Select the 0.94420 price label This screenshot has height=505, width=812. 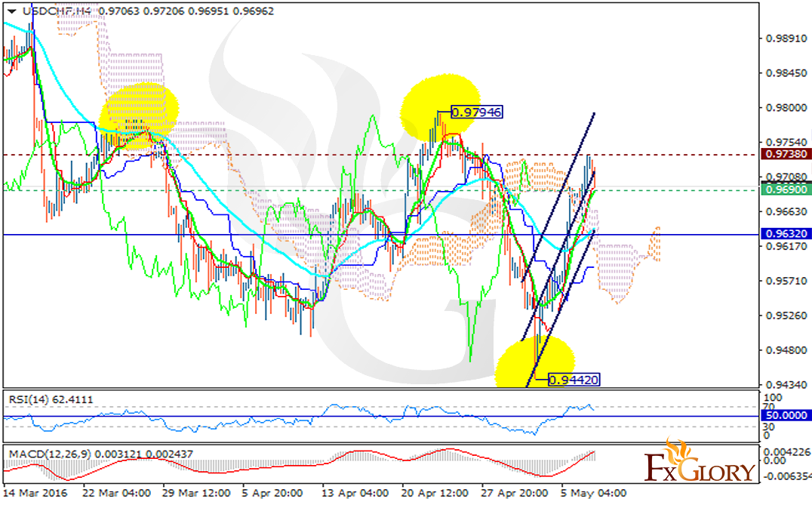tap(574, 380)
